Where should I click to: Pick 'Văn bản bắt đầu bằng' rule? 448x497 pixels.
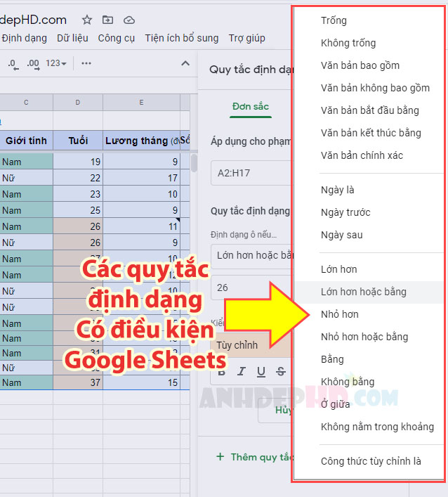click(369, 110)
